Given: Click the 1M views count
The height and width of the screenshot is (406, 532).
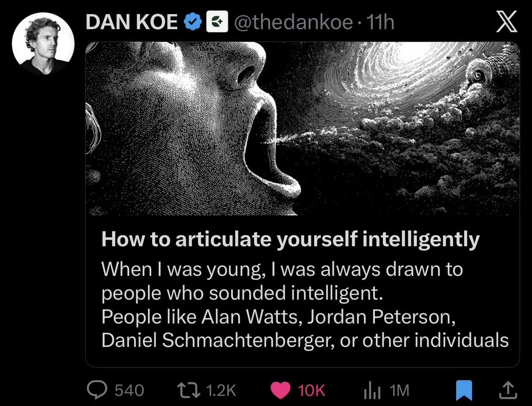Looking at the screenshot, I should point(399,390).
